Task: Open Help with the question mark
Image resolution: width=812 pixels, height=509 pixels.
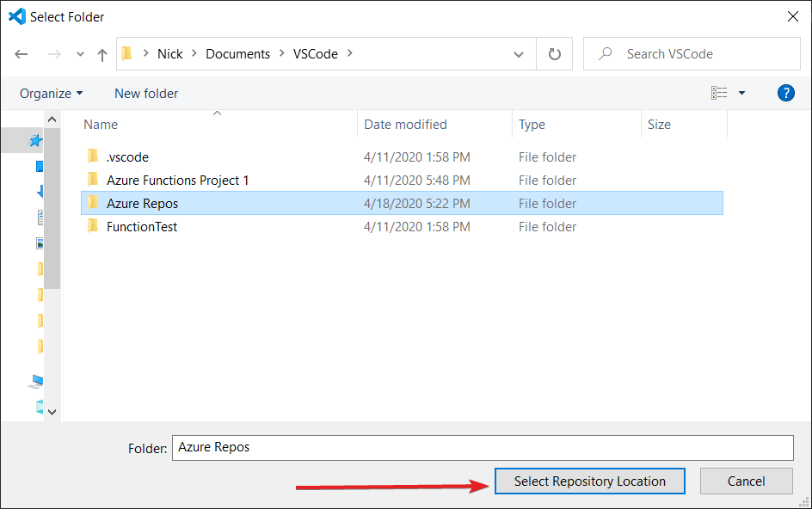Action: click(x=785, y=93)
